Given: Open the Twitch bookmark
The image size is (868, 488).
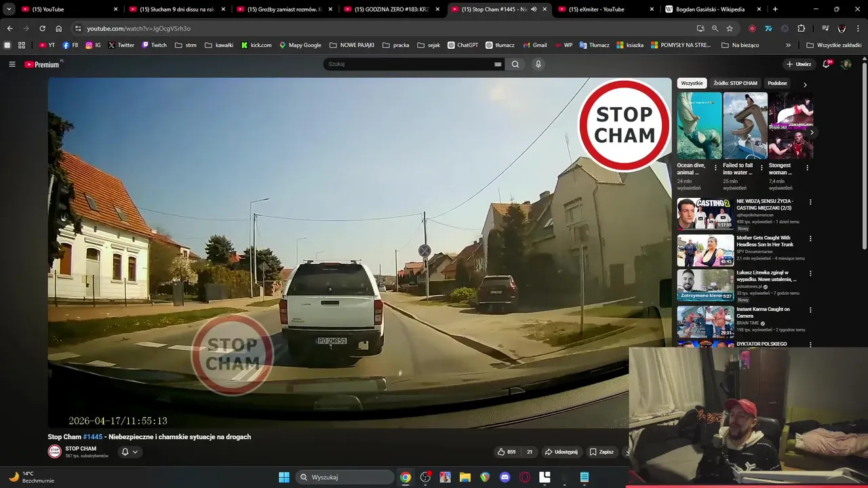Looking at the screenshot, I should coord(154,45).
